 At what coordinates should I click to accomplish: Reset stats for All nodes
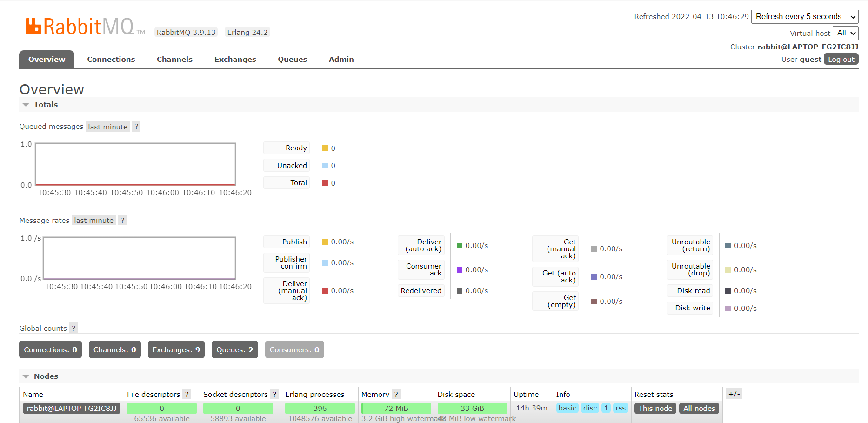(x=699, y=408)
